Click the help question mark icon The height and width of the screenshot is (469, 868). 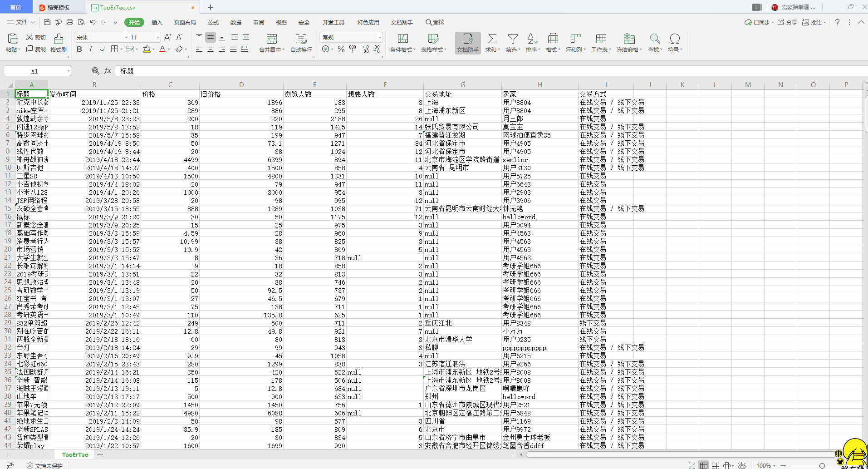tap(837, 22)
